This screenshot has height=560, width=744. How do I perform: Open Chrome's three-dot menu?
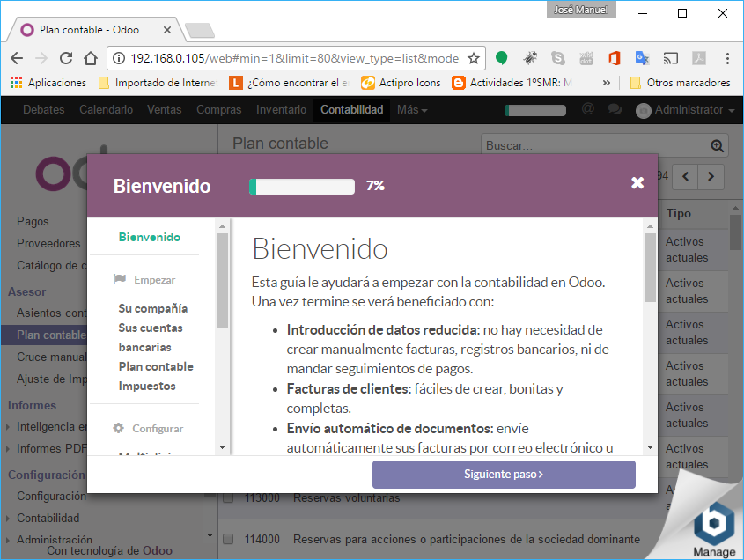(727, 59)
